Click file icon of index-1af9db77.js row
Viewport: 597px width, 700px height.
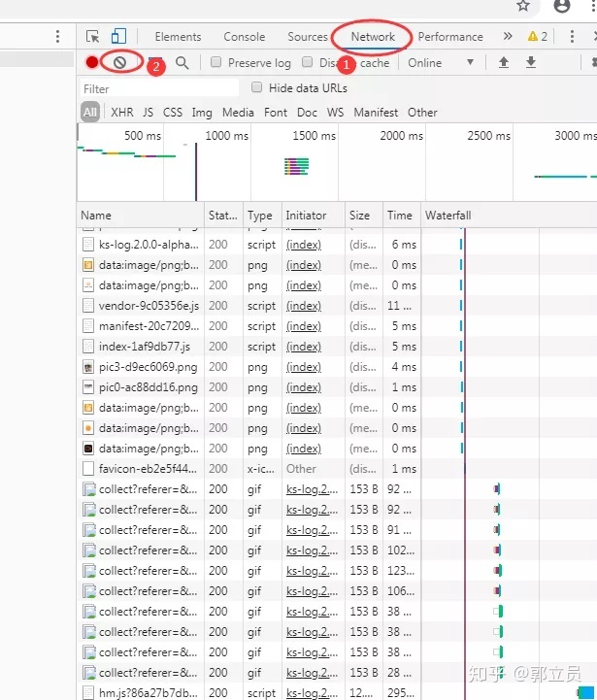pyautogui.click(x=88, y=347)
